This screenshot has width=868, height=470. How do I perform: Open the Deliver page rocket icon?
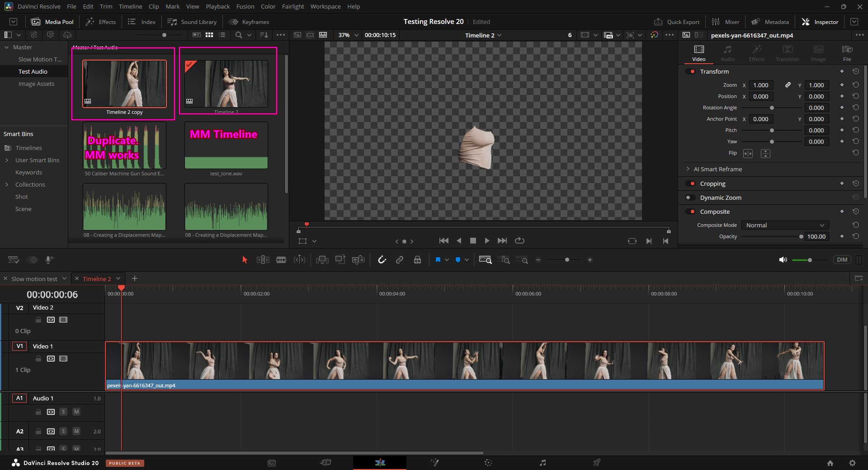click(597, 463)
